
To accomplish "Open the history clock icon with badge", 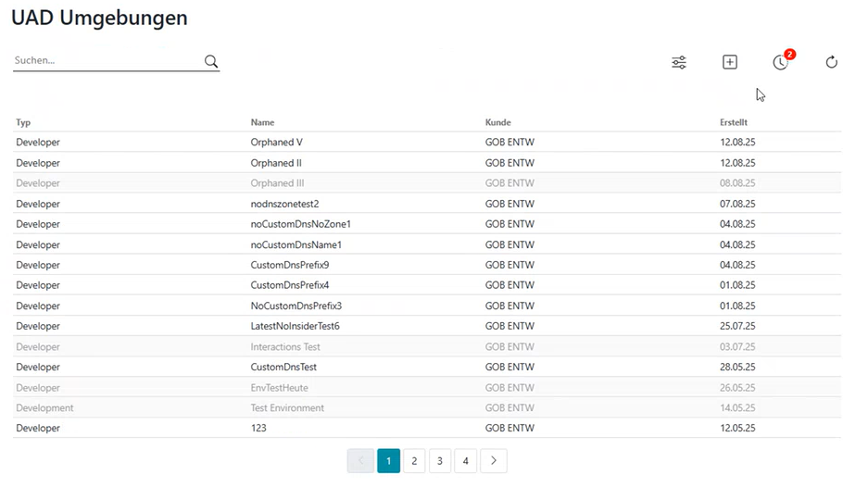I will click(x=781, y=62).
